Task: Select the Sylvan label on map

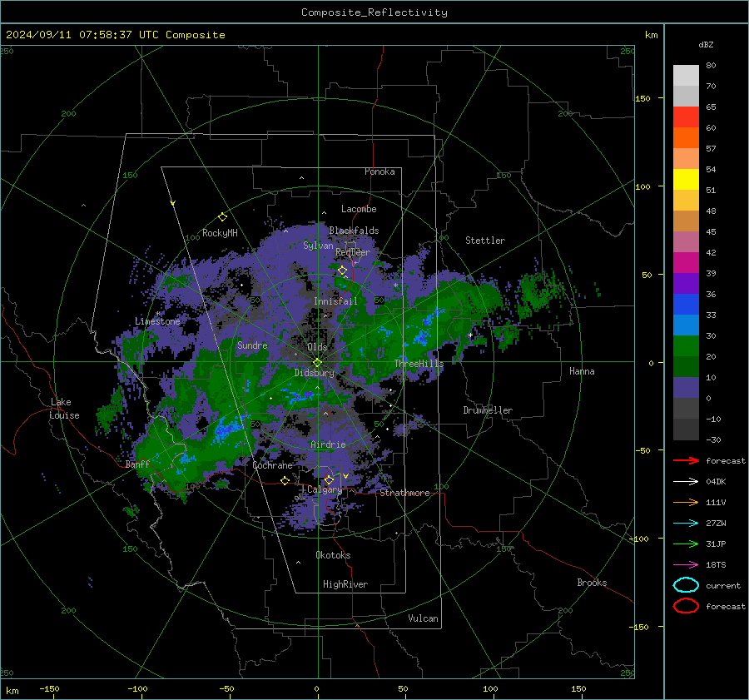Action: tap(318, 246)
